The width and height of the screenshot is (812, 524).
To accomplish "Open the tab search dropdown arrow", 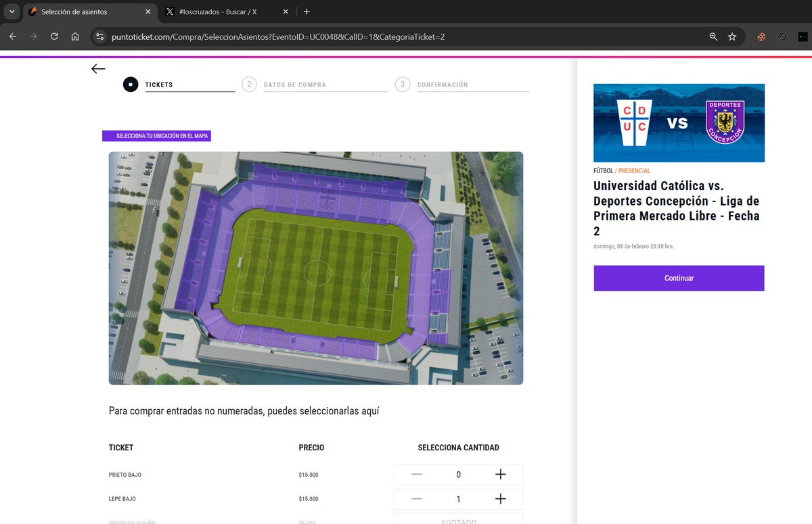I will coord(12,11).
